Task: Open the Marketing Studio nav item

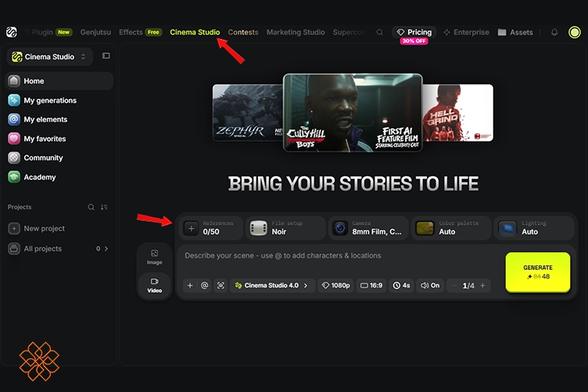Action: [296, 32]
